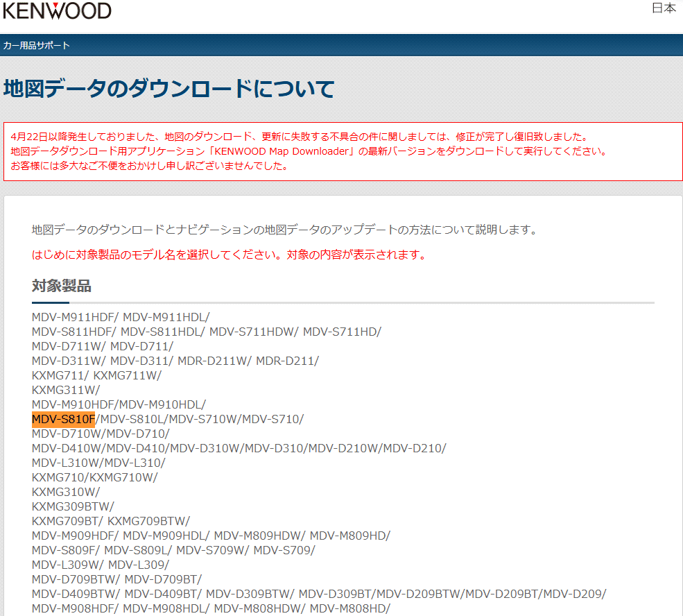This screenshot has height=616, width=683.
Task: Select model MDV-D710W
Action: click(x=67, y=434)
